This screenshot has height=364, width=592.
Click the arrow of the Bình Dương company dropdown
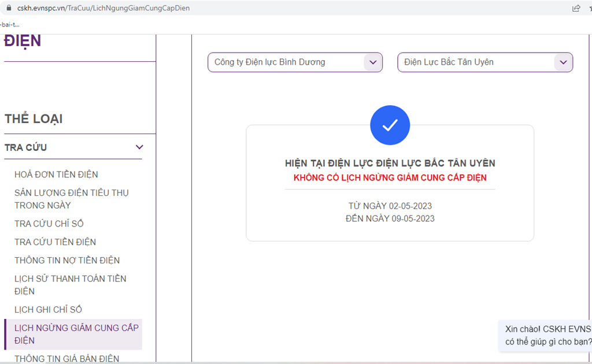(x=373, y=62)
